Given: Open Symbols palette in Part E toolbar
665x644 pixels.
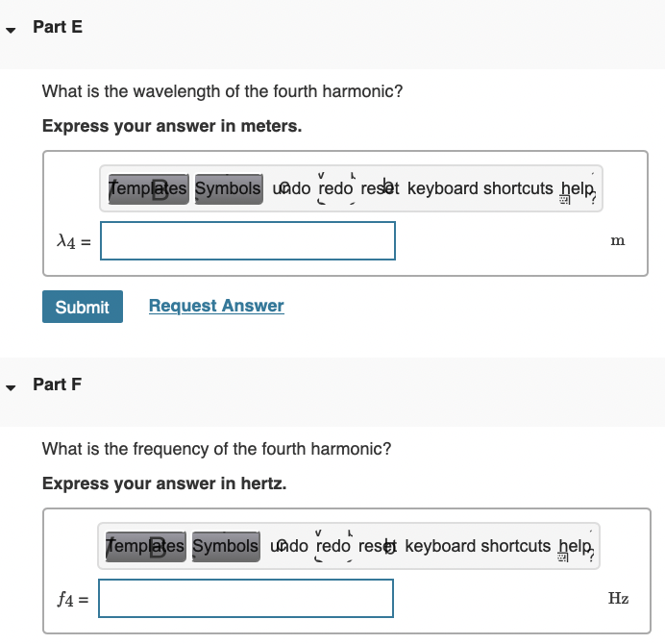Looking at the screenshot, I should click(x=228, y=188).
